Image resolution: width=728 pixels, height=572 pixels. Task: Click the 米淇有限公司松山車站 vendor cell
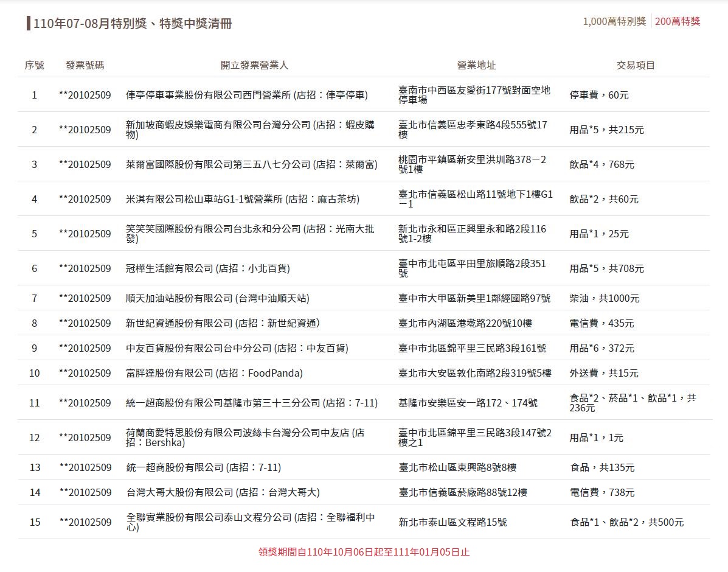pos(242,199)
